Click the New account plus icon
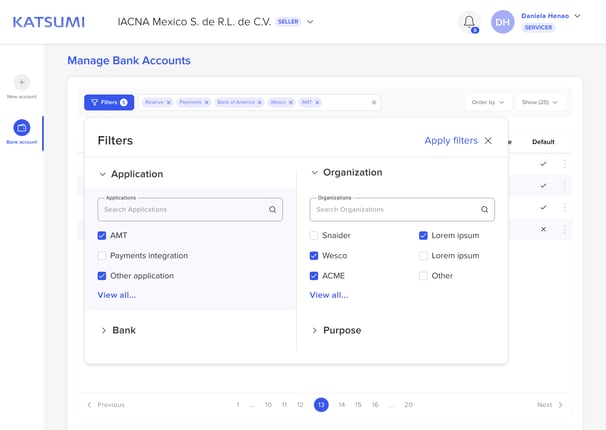Viewport: 606px width, 430px height. pyautogui.click(x=22, y=82)
